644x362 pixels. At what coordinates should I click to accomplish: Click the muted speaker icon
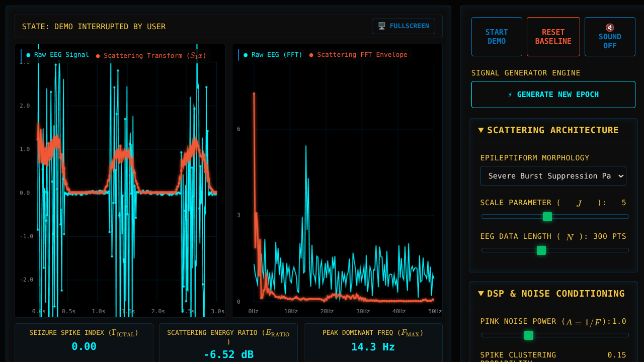tap(610, 28)
